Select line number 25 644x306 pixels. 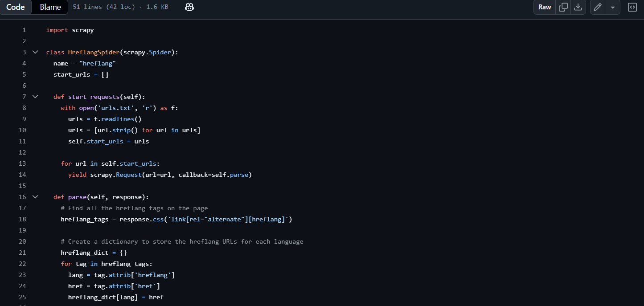22,297
